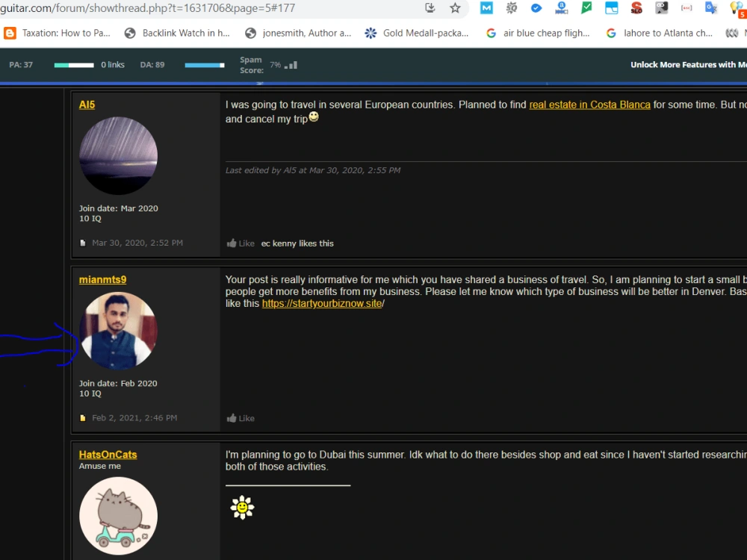The height and width of the screenshot is (560, 747).
Task: Click the smiling flower signature image
Action: pyautogui.click(x=242, y=507)
